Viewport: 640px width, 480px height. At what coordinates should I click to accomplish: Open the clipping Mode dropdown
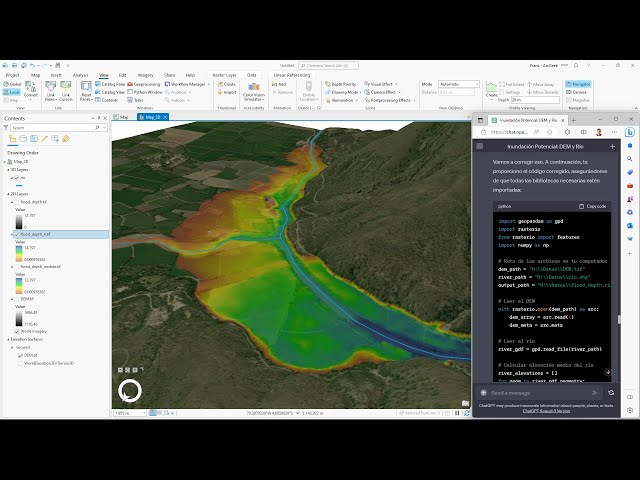459,84
